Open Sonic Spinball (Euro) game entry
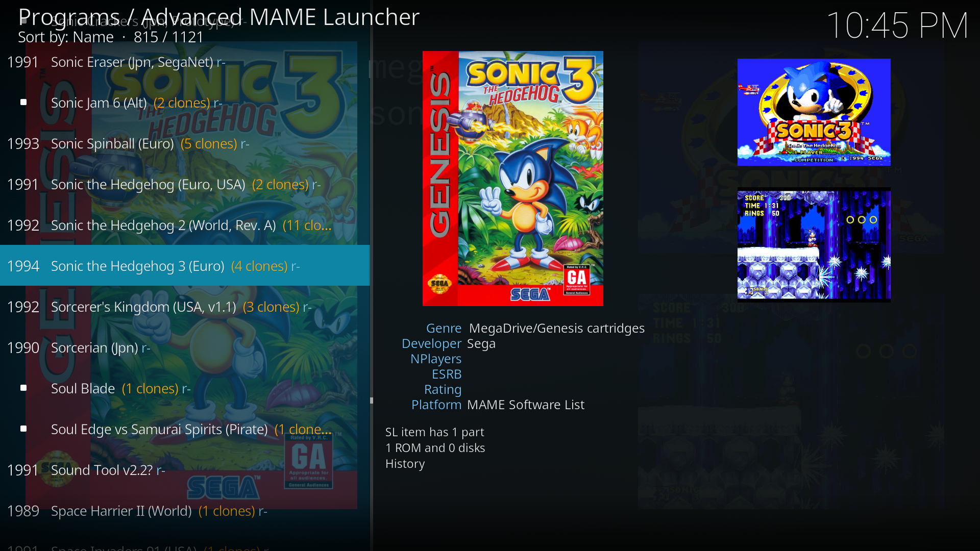The height and width of the screenshot is (551, 980). 112,143
